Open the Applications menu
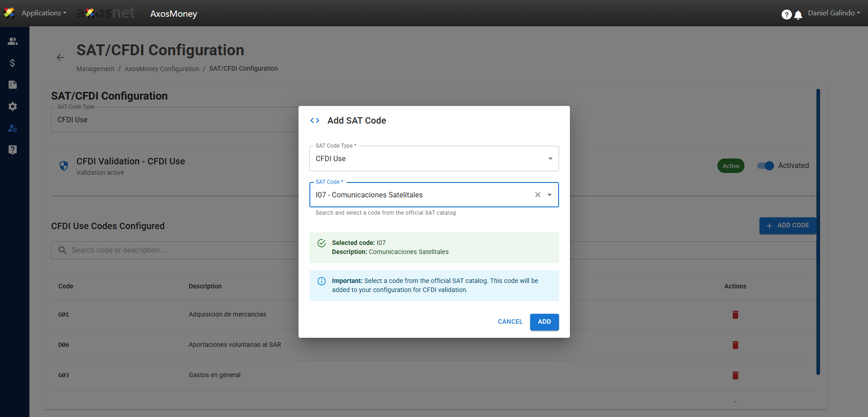868x417 pixels. point(43,13)
